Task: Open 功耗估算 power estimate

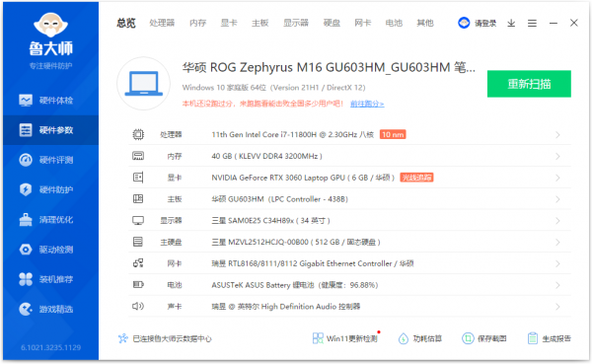Action: 420,338
